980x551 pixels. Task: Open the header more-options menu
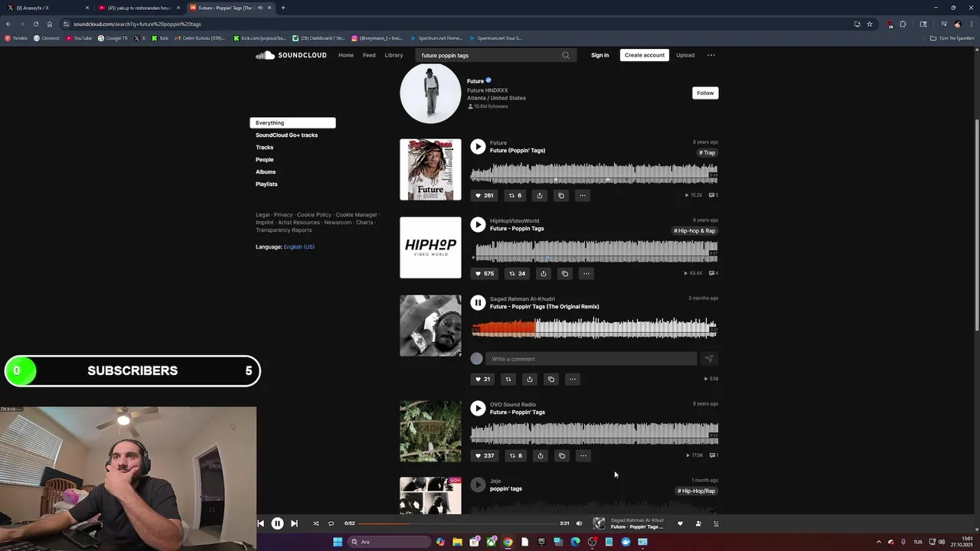710,55
